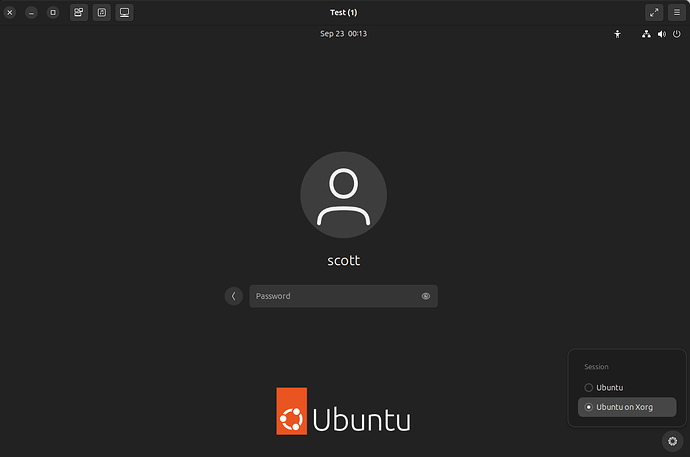Go back using the left chevron button
690x457 pixels.
pos(234,296)
